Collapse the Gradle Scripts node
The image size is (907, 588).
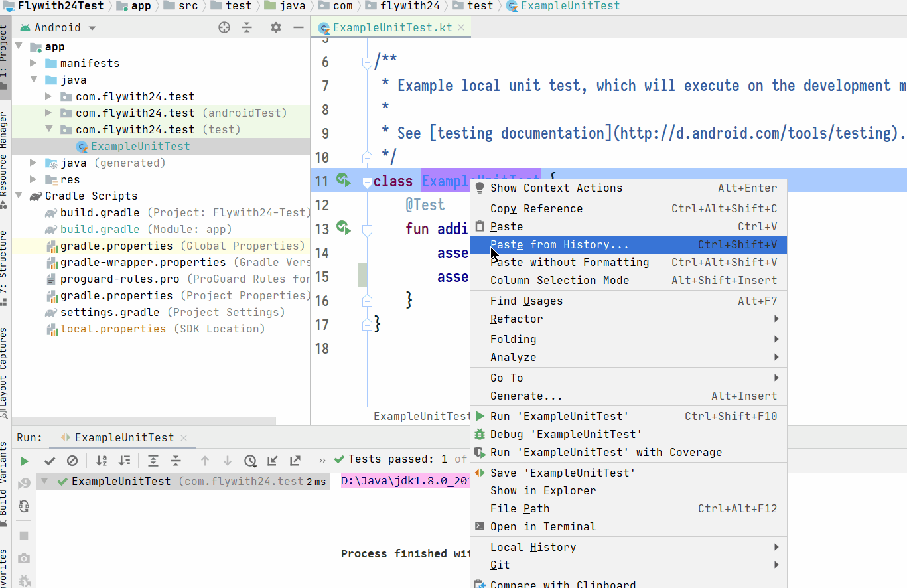point(18,196)
